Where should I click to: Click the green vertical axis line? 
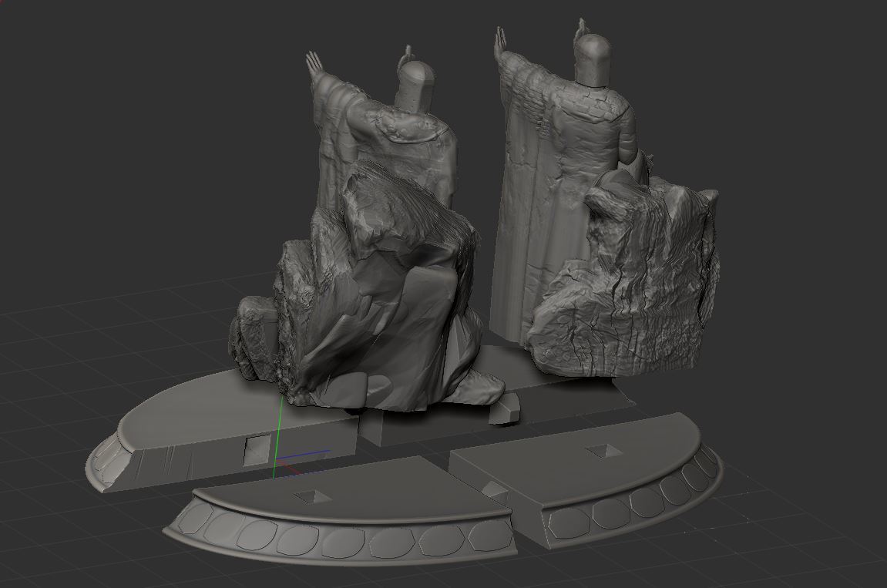(277, 435)
